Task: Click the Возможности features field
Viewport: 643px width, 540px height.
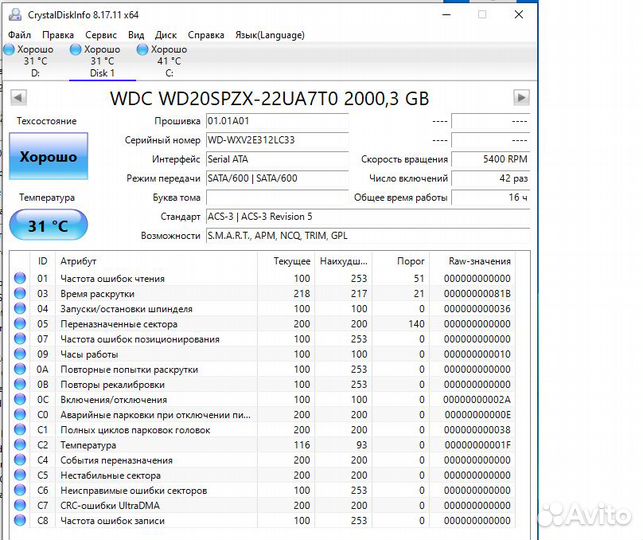Action: 368,236
